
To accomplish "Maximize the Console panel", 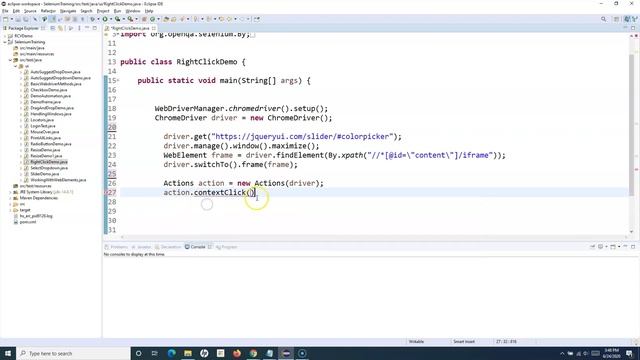I will pyautogui.click(x=633, y=247).
